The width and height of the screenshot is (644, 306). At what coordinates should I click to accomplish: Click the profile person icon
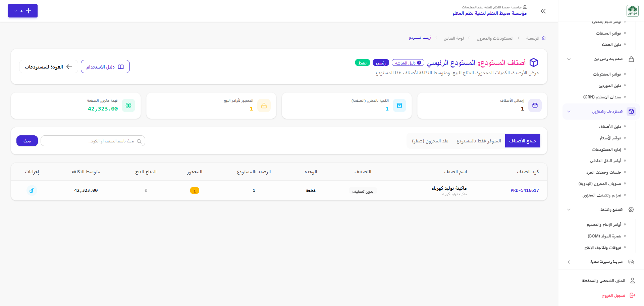pyautogui.click(x=633, y=280)
